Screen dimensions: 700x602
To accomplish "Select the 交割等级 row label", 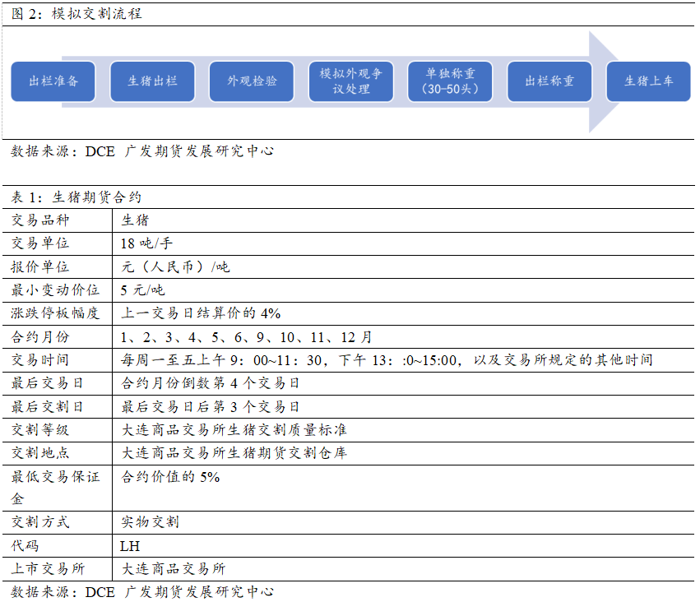I will click(40, 430).
